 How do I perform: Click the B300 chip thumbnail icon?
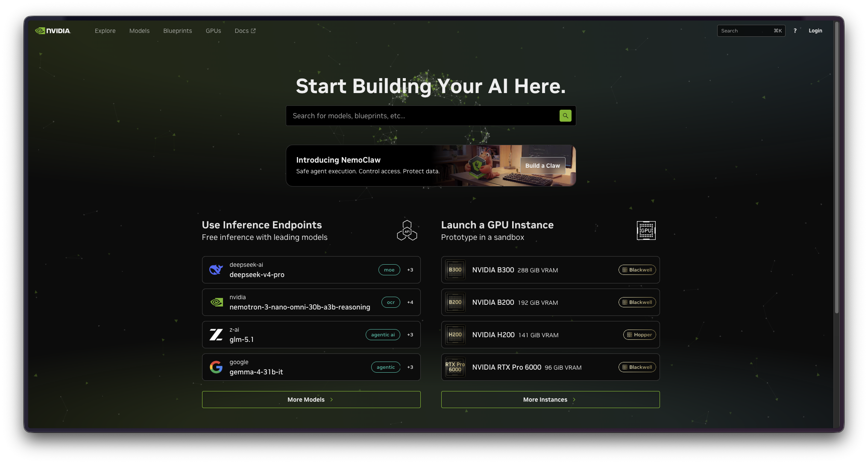click(x=455, y=270)
